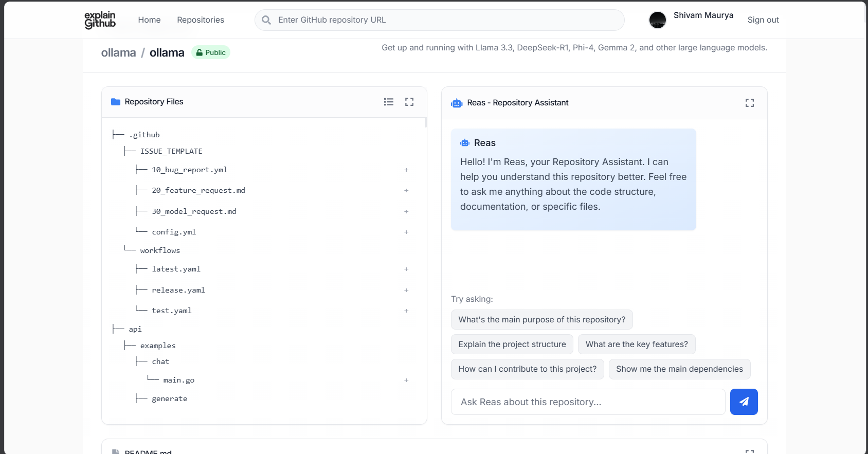Select release.yaml file

[178, 290]
